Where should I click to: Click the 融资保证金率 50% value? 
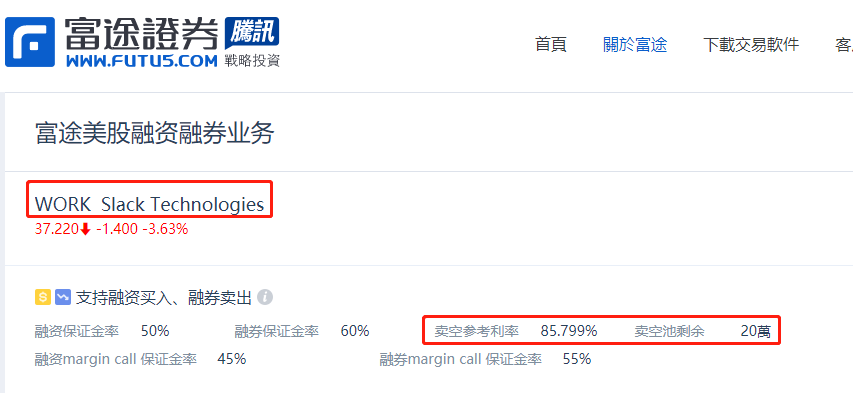point(155,330)
